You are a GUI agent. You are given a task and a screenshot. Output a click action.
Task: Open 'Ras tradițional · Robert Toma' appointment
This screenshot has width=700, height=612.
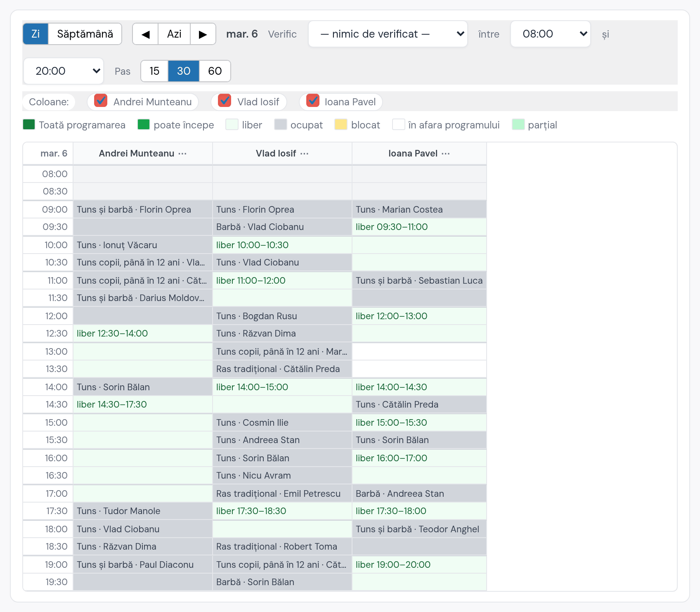coord(282,546)
